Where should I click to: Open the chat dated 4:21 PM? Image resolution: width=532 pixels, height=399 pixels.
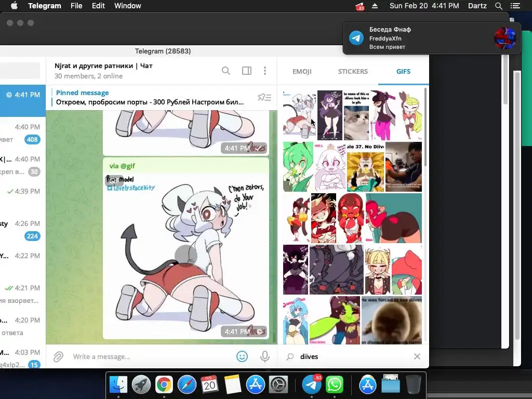point(23,294)
